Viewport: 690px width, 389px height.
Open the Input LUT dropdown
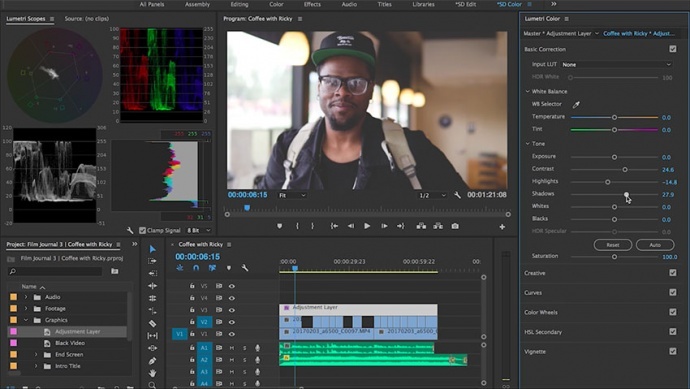[617, 64]
